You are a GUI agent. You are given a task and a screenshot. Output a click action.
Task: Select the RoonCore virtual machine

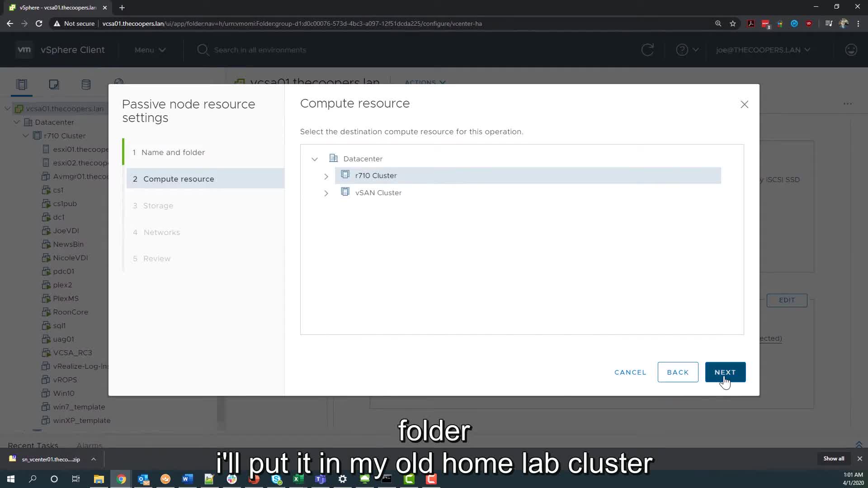pos(70,312)
